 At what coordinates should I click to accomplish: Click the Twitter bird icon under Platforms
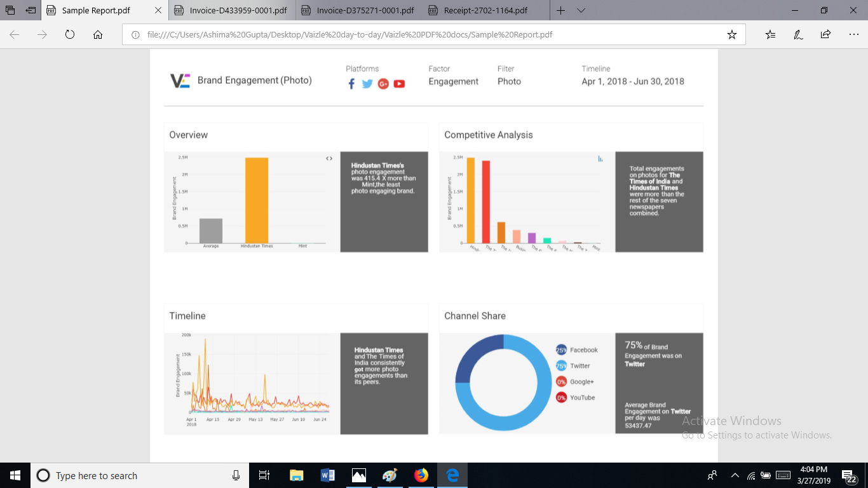pos(367,84)
